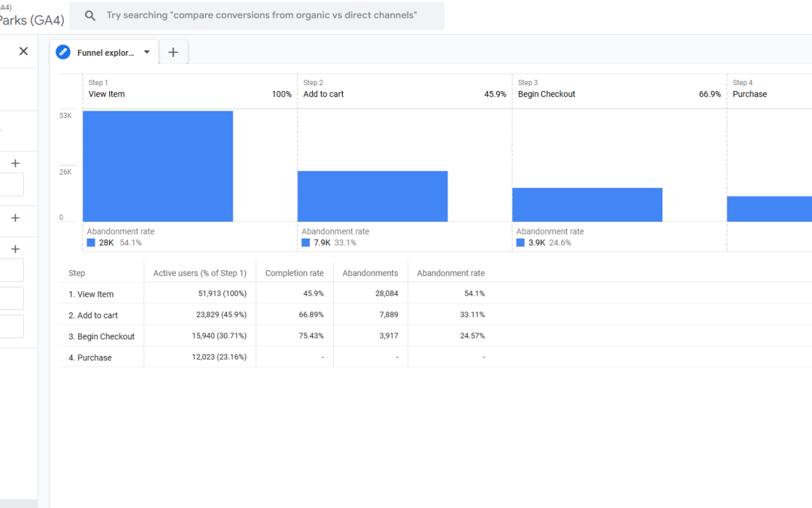Click the 53K axis label
The image size is (812, 508).
(x=65, y=116)
